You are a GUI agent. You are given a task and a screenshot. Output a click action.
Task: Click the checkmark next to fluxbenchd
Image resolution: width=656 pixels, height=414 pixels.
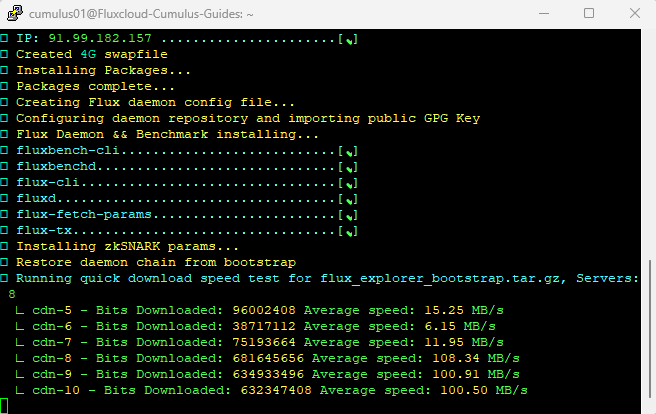[x=348, y=168]
